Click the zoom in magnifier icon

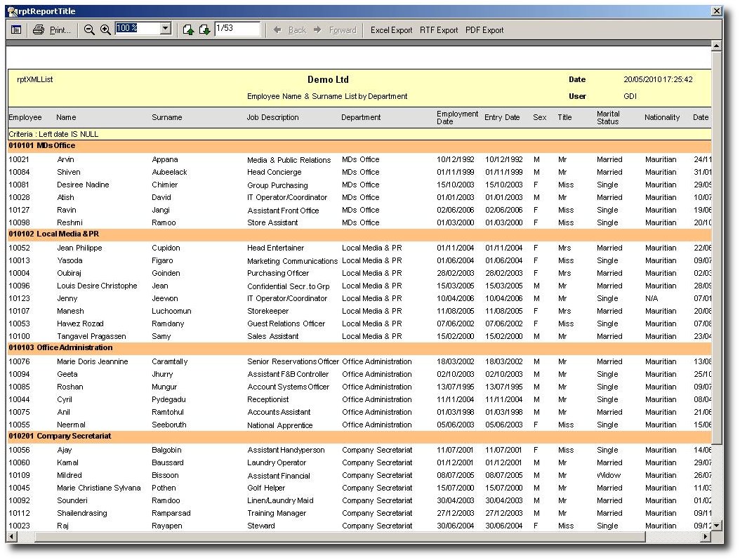(x=105, y=30)
